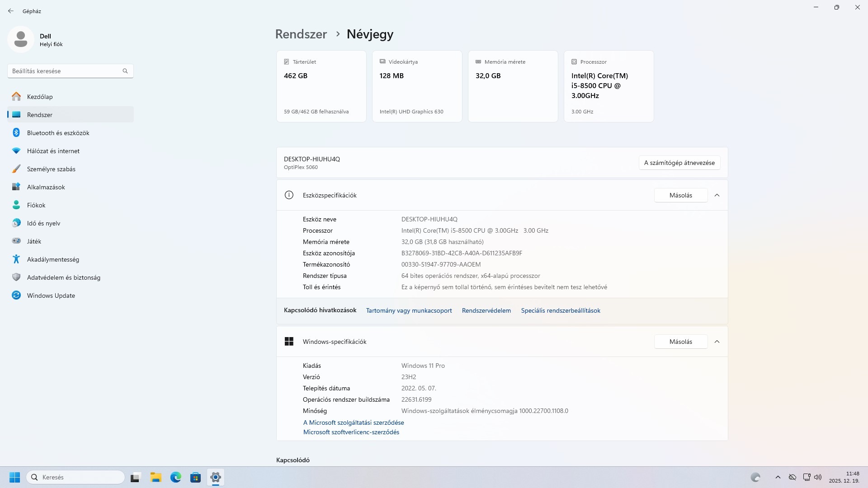Click the back arrow icon in Gépház
Screen dimensions: 868x488
11,11
